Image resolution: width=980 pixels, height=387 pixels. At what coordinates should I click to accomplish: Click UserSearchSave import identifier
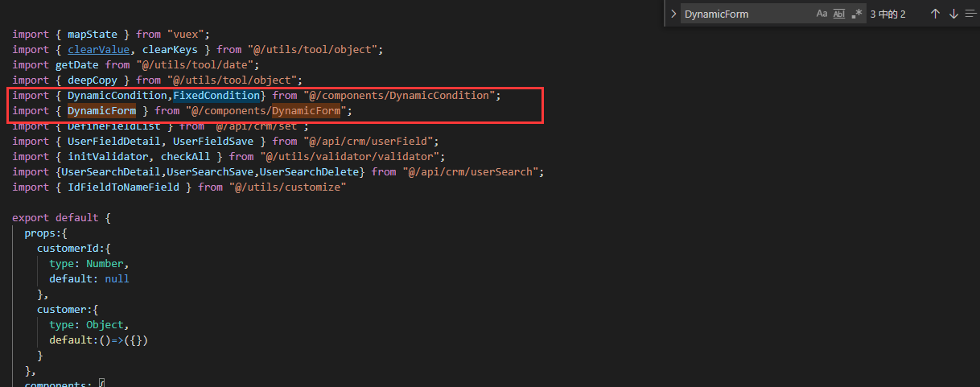coord(211,171)
